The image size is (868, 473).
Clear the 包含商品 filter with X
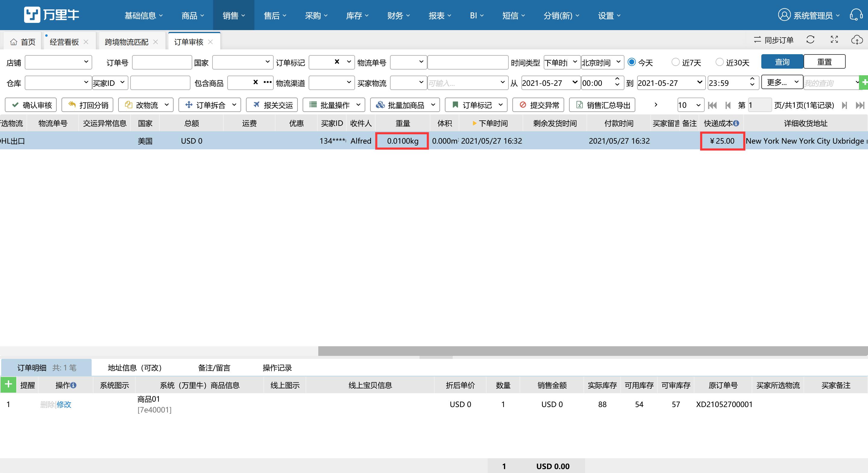[x=255, y=82]
